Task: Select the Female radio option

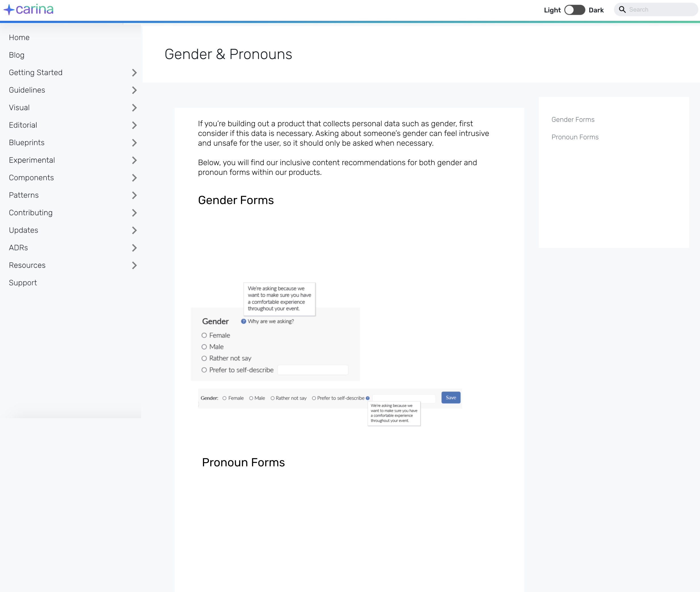Action: click(204, 335)
